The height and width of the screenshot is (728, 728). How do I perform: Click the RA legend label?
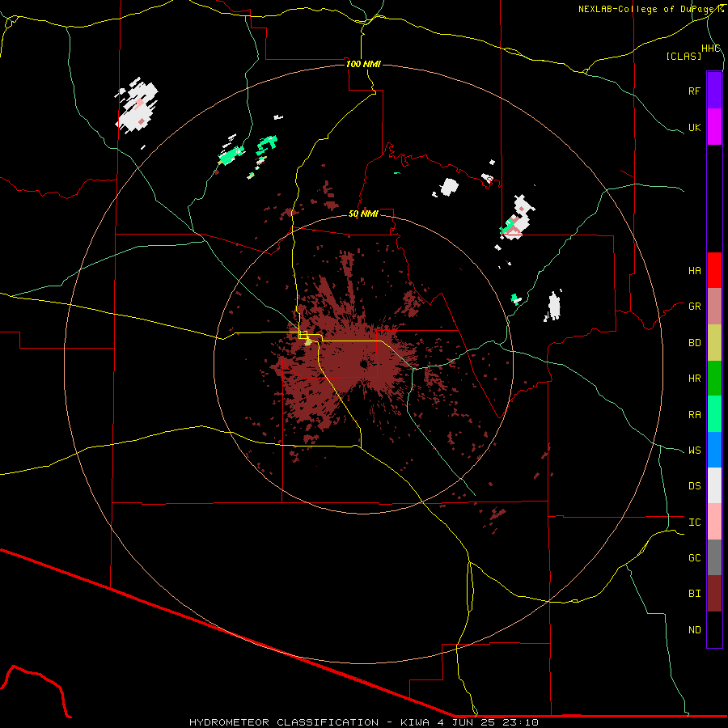click(694, 414)
